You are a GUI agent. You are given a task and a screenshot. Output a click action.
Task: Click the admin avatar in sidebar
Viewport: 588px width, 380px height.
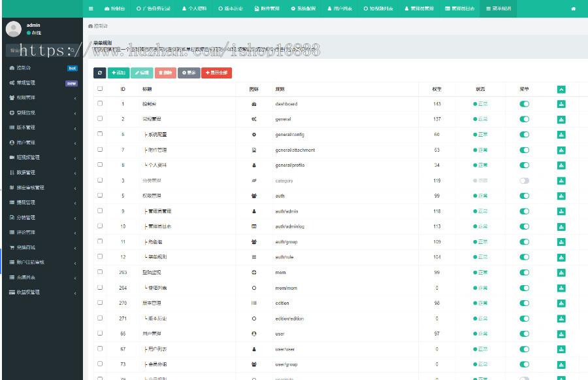point(14,29)
